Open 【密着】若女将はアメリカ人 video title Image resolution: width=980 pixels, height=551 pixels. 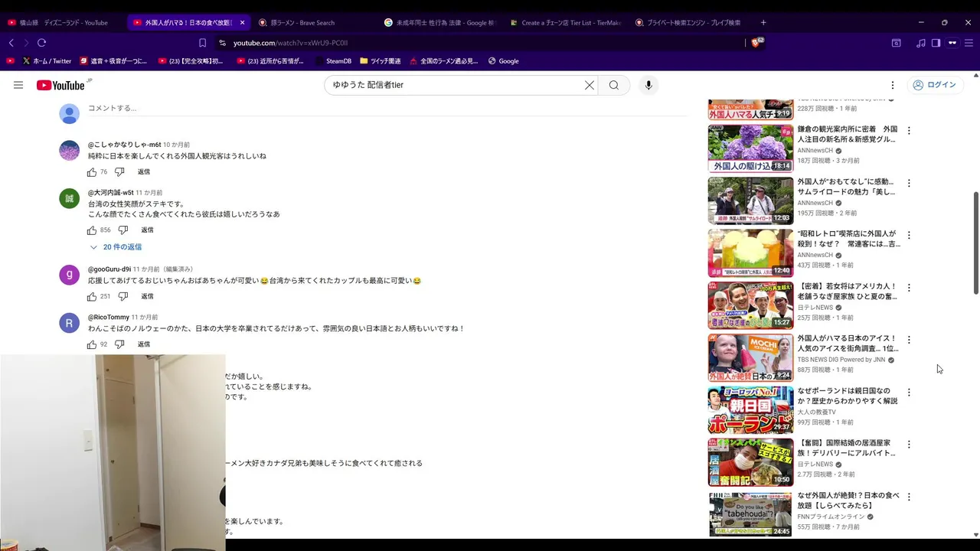[848, 292]
